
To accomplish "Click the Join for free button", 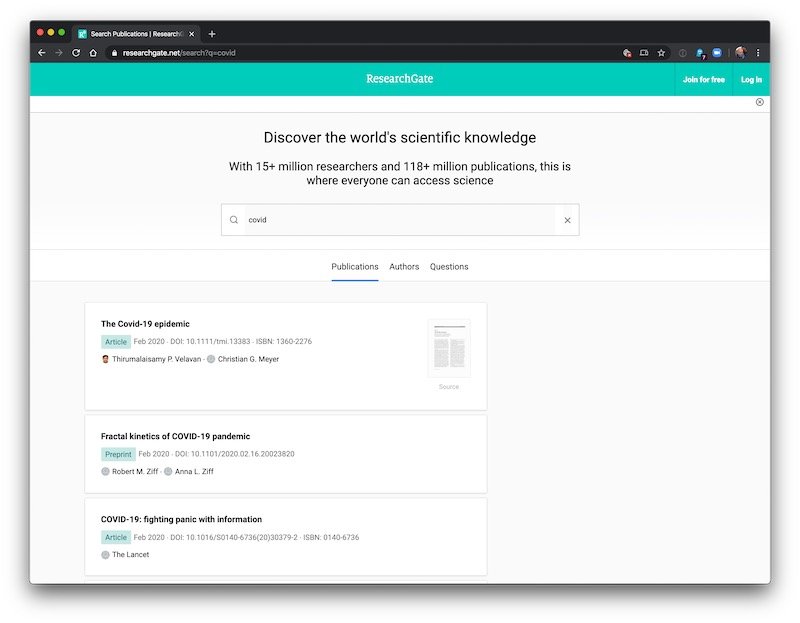I will tap(703, 79).
